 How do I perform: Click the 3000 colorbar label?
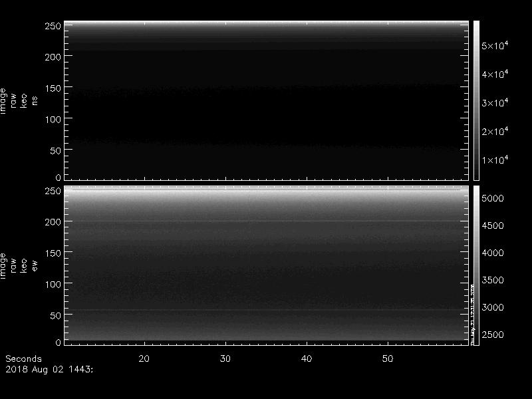tap(493, 307)
